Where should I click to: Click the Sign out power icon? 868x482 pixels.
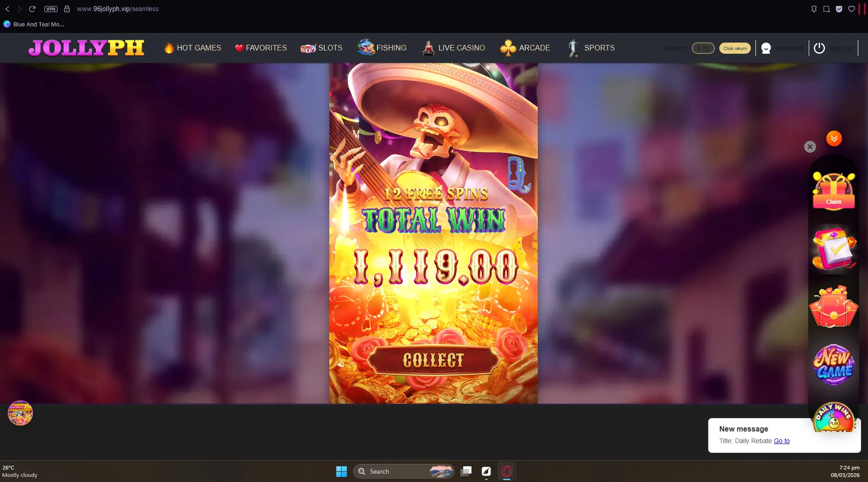coord(819,48)
